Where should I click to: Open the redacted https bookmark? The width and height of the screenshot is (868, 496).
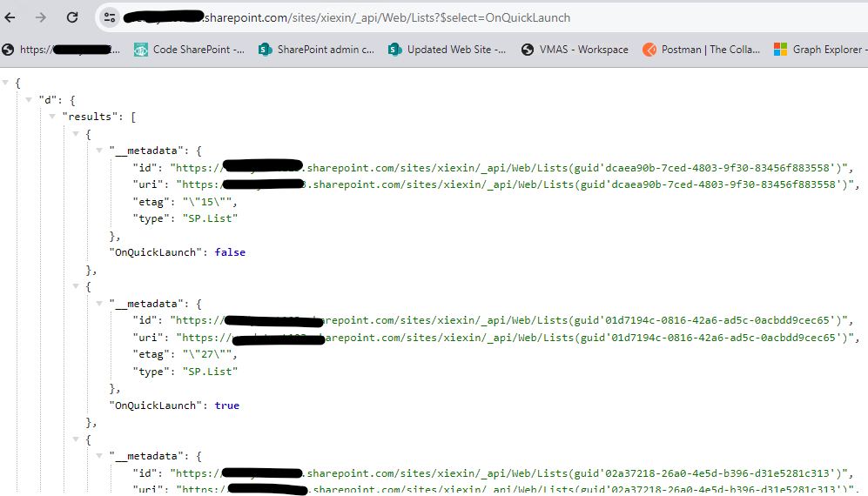pyautogui.click(x=61, y=50)
